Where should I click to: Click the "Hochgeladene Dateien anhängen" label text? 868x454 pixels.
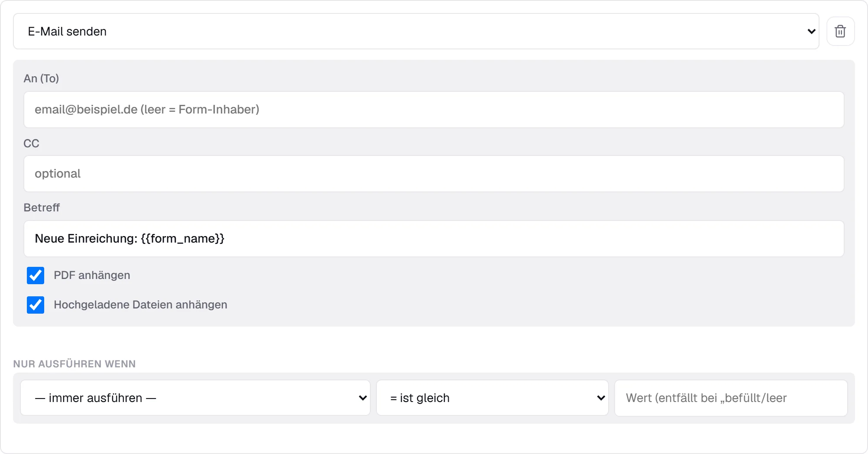click(140, 305)
